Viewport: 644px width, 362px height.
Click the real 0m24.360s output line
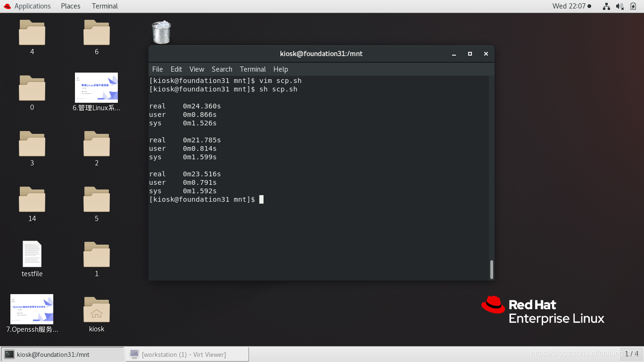tap(185, 106)
